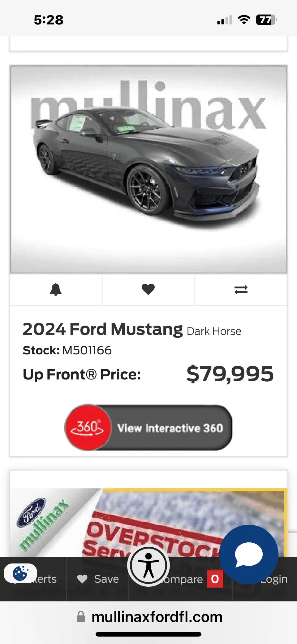Open cookie preferences icon
The width and height of the screenshot is (297, 644).
pos(20,573)
